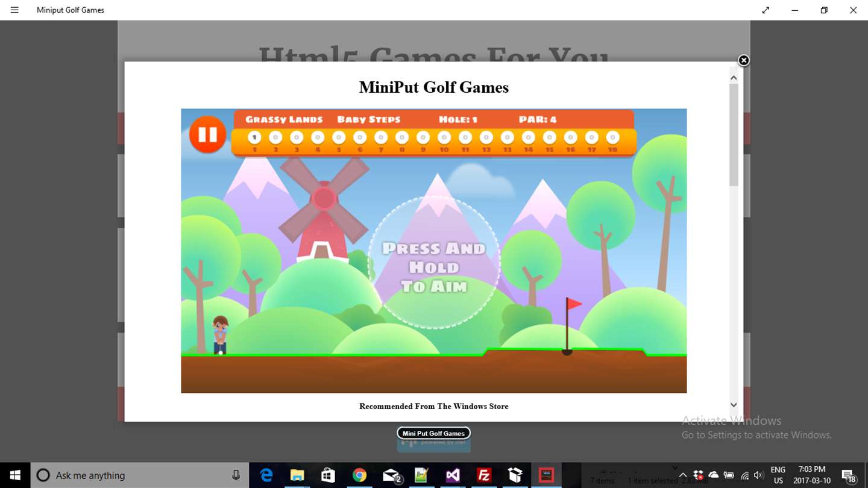868x488 pixels.
Task: Click the MiniPut Golf Games heading
Action: 434,87
